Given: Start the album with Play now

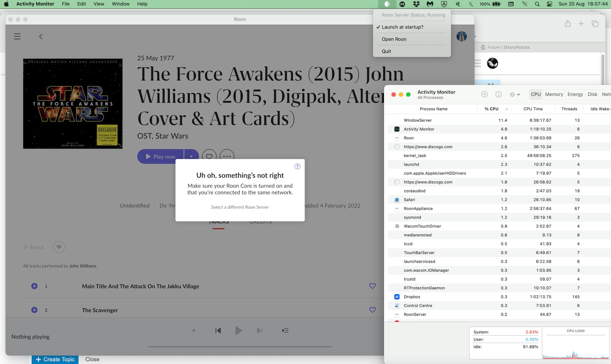Looking at the screenshot, I should point(160,157).
